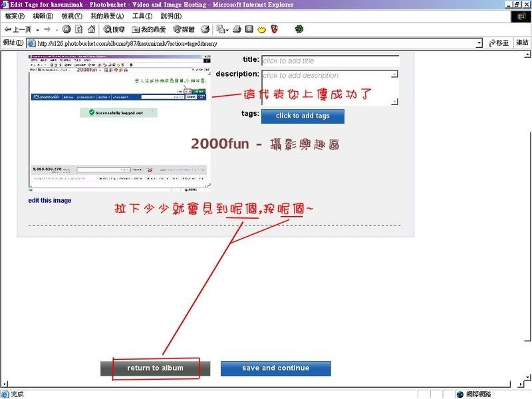Screen dimensions: 532x399
Task: Open the Media (媒體) toolbar button
Action: (184, 29)
